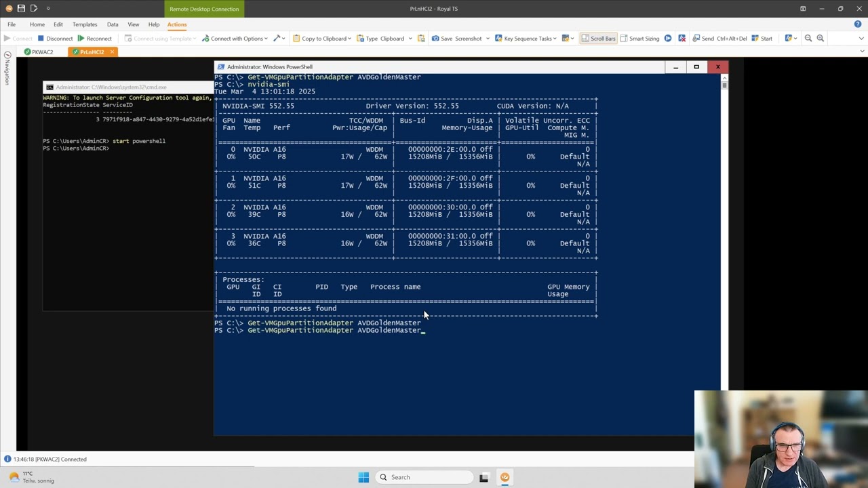Maximize the Windows PowerShell window
The image size is (868, 488).
point(696,67)
